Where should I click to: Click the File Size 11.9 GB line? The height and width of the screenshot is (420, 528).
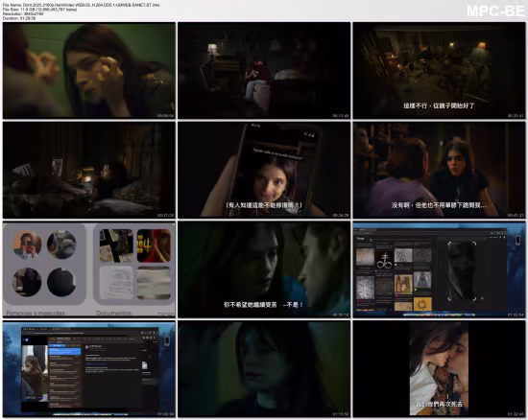point(39,10)
